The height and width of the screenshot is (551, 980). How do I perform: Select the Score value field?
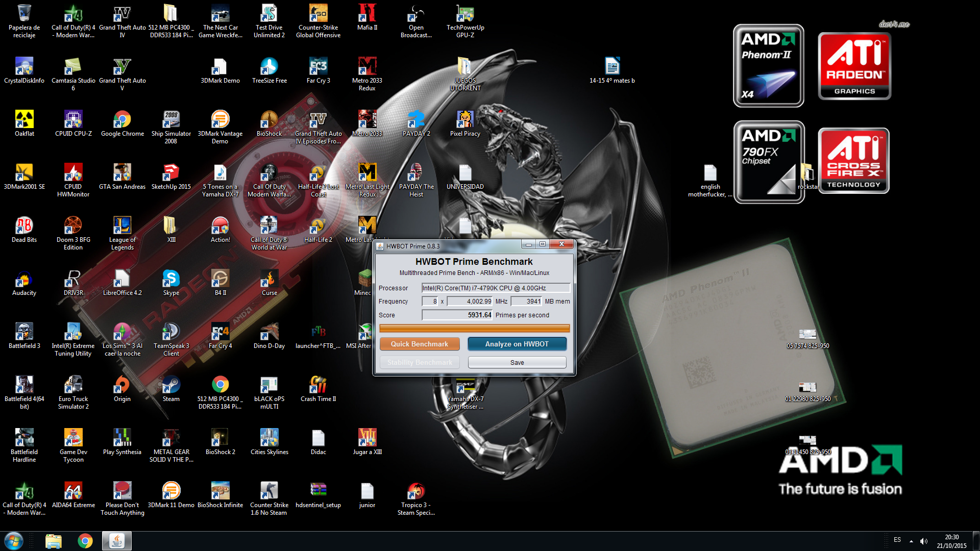457,315
